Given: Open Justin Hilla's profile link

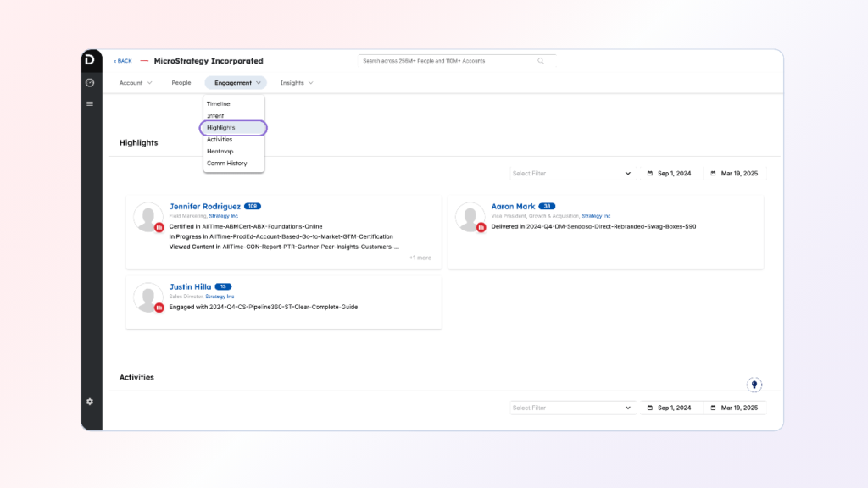Looking at the screenshot, I should [190, 286].
